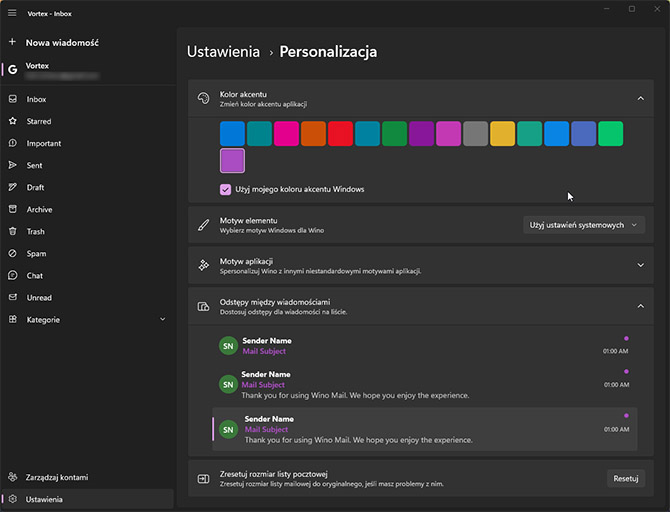Expand the Motyw aplikacji section

pos(640,265)
